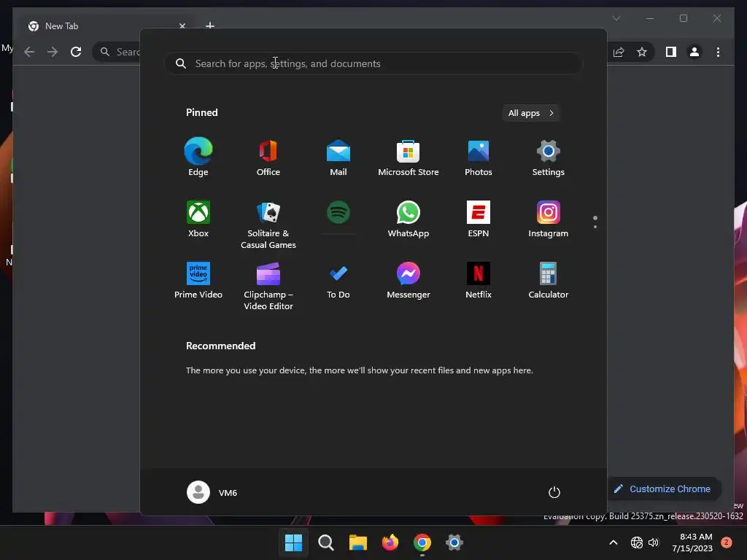Show hidden icons in the system tray
This screenshot has width=747, height=560.
point(614,542)
